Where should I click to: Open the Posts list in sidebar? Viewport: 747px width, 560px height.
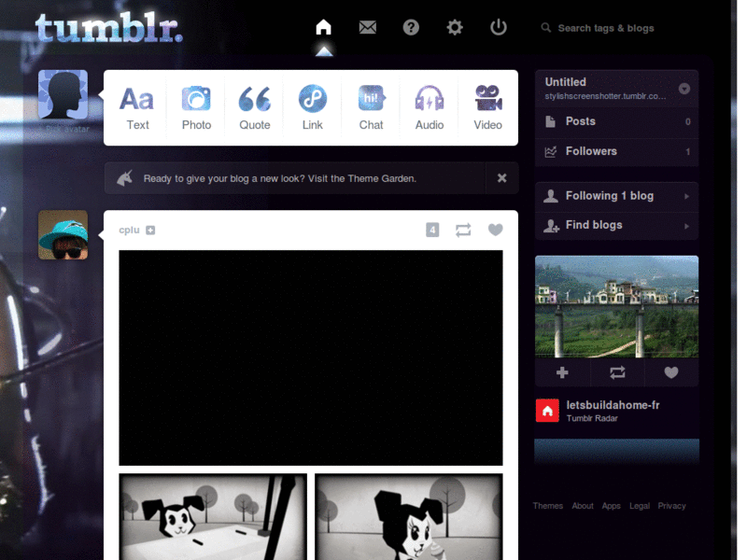tap(617, 121)
